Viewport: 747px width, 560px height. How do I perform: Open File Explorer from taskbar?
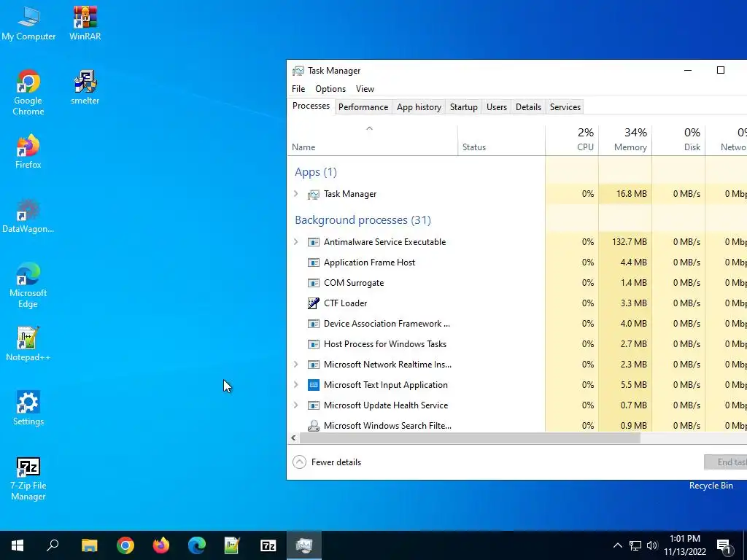pyautogui.click(x=89, y=545)
